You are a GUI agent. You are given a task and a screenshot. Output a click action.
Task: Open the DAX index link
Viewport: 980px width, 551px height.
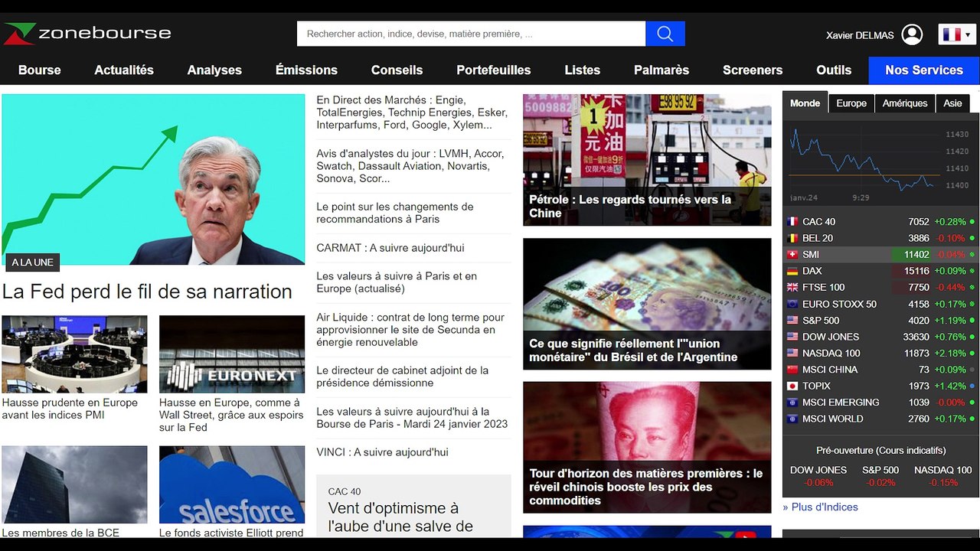click(812, 271)
